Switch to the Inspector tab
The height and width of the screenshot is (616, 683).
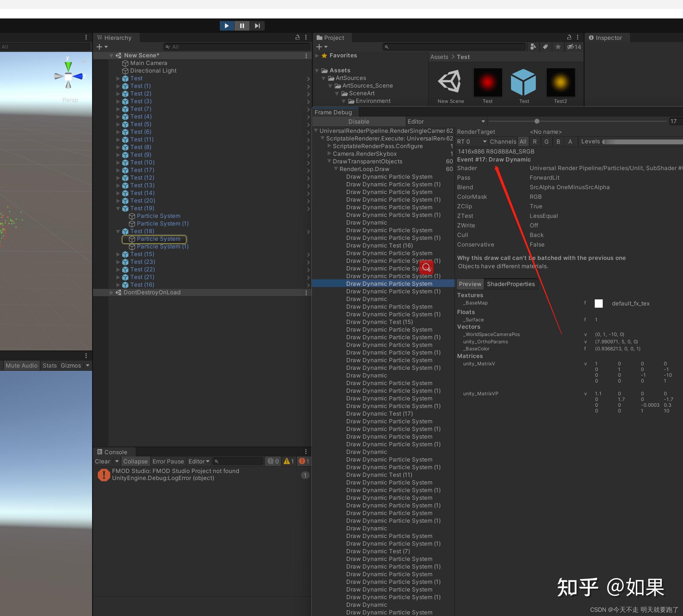(606, 38)
